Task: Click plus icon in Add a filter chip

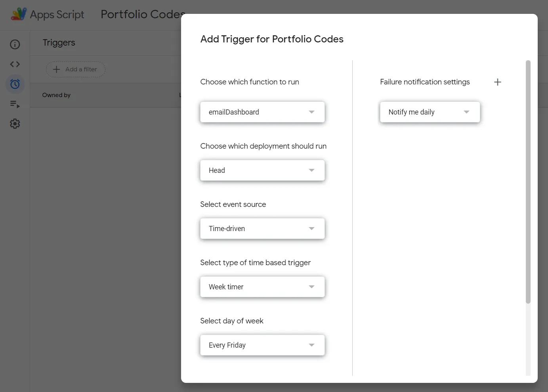Action: 57,69
